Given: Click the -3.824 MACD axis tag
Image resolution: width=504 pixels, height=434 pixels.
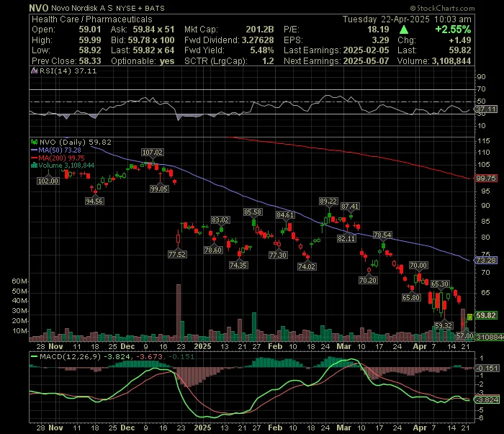Looking at the screenshot, I should (487, 400).
